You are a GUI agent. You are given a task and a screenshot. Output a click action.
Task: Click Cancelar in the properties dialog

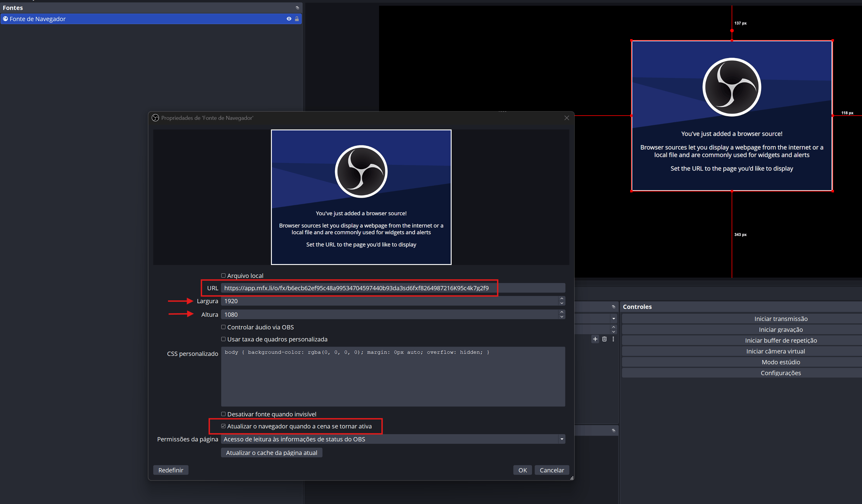(x=552, y=470)
